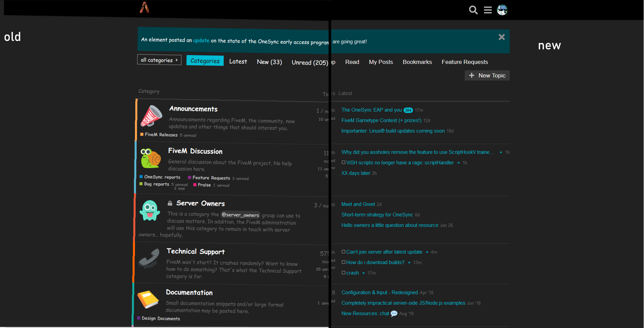
Task: Click the FiveM Discussion snail icon
Action: [x=150, y=159]
